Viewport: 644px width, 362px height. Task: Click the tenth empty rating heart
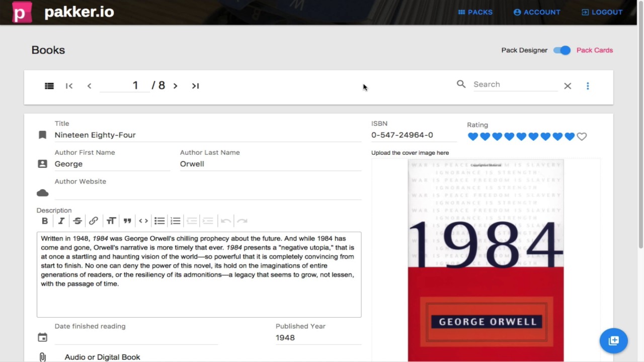click(582, 136)
